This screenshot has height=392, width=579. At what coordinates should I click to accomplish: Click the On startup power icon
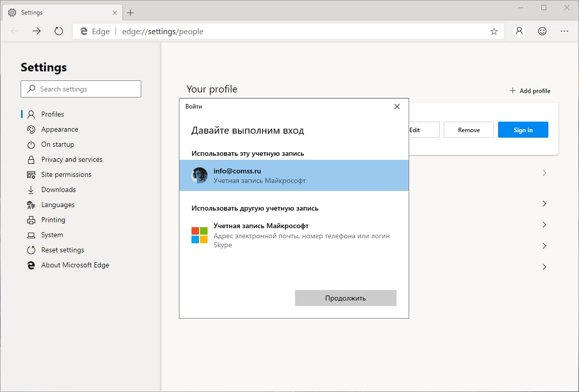point(31,144)
